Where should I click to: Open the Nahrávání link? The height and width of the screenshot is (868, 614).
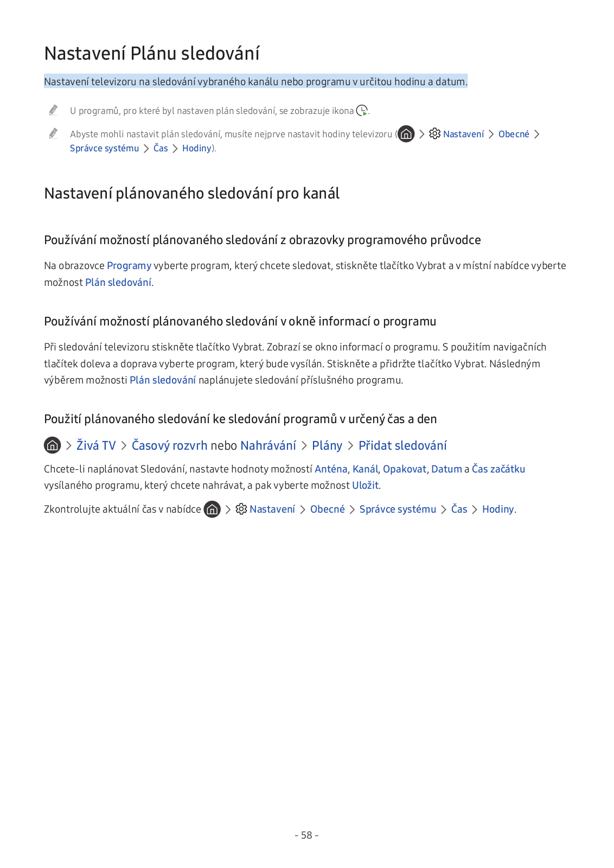pyautogui.click(x=268, y=445)
